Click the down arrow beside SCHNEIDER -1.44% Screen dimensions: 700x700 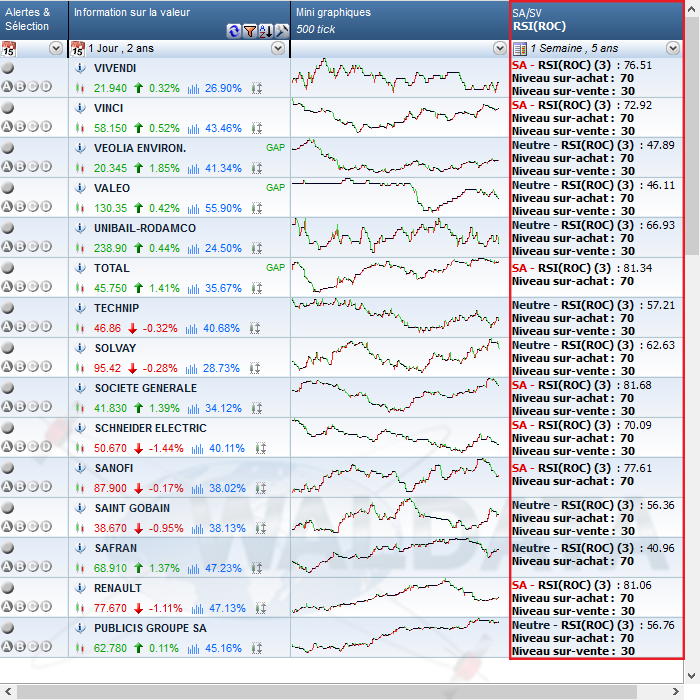tap(138, 448)
